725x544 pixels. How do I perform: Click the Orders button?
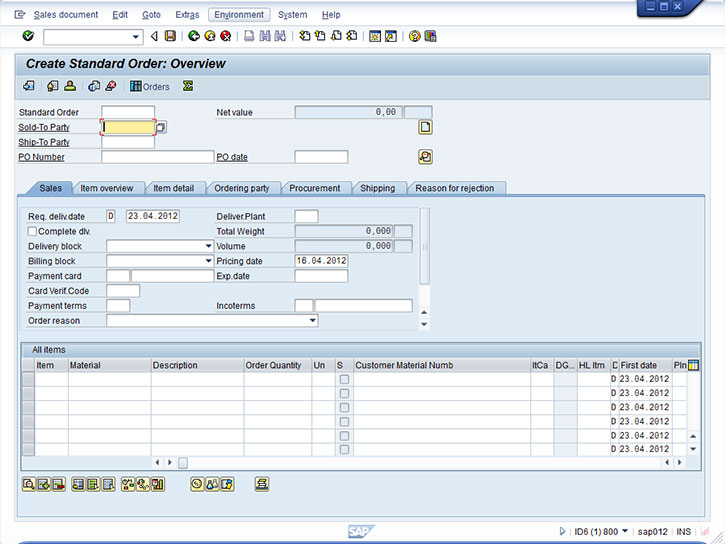[150, 86]
